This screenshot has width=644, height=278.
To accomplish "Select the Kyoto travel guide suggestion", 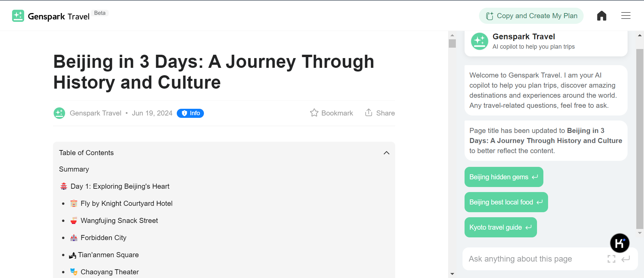I will click(x=500, y=227).
